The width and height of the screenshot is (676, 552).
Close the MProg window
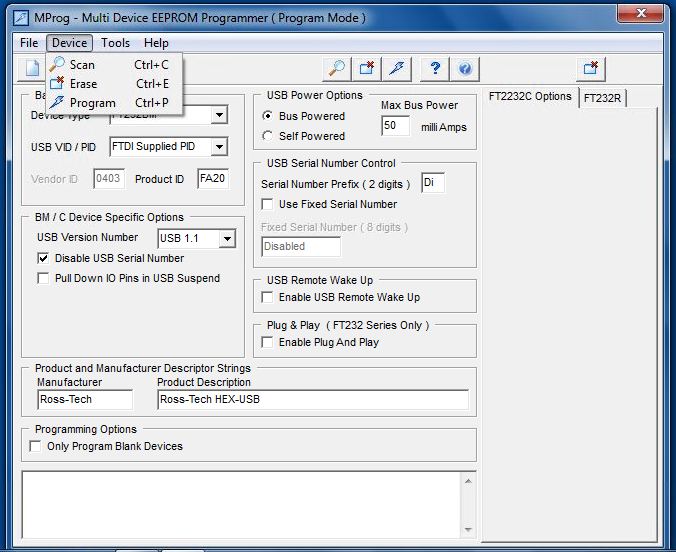641,13
